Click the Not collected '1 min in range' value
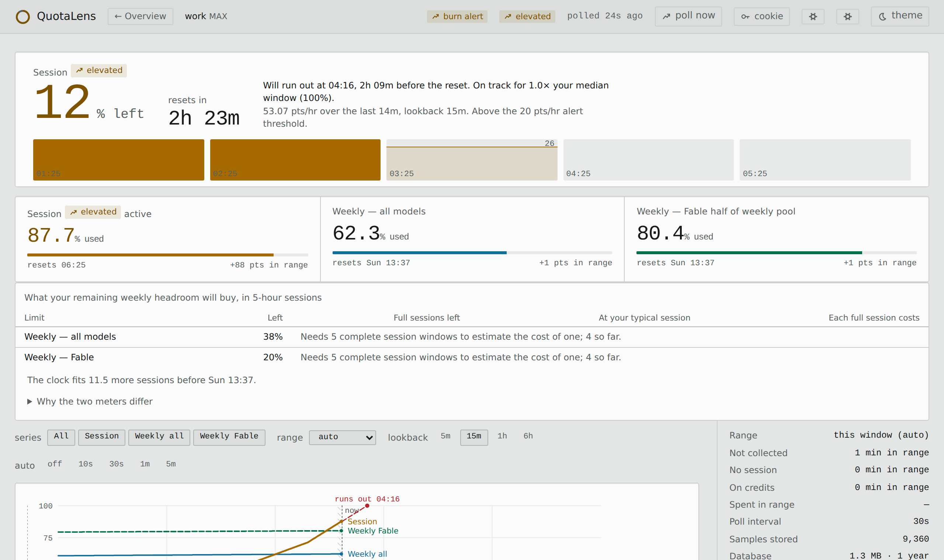944x560 pixels. pyautogui.click(x=892, y=453)
